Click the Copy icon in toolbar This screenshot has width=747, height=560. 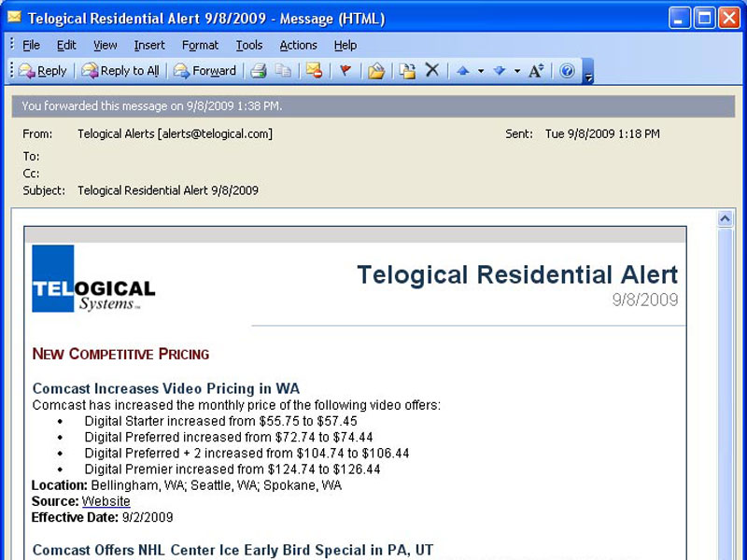pyautogui.click(x=283, y=71)
